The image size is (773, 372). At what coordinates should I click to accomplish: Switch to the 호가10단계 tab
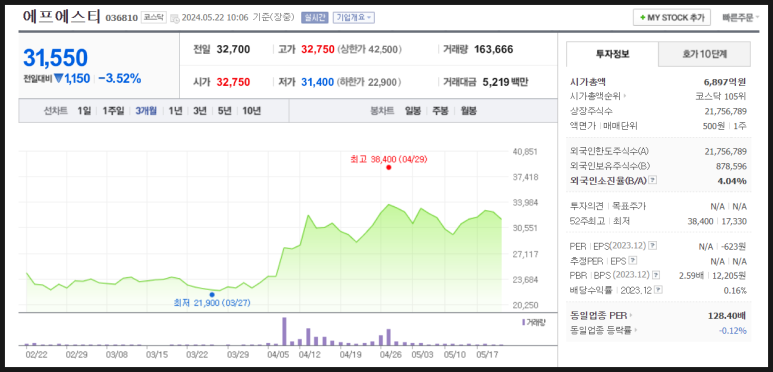click(x=704, y=54)
